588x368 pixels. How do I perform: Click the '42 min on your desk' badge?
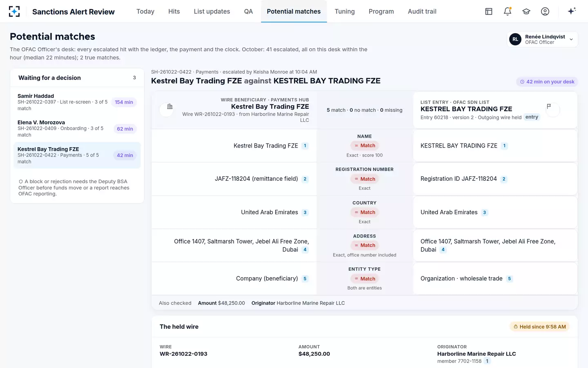pos(547,82)
